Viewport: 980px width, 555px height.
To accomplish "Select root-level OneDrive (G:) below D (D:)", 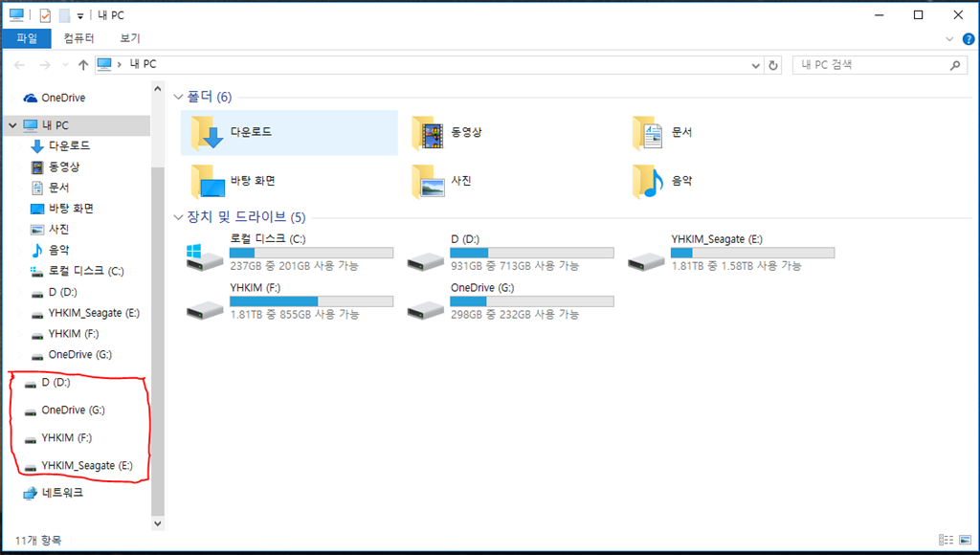I will coord(64,410).
